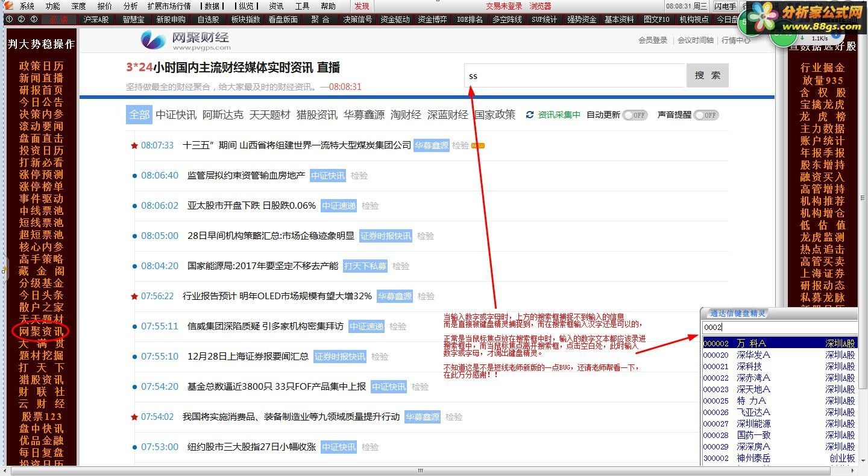Image resolution: width=868 pixels, height=476 pixels.
Task: Click the 图文F10 toolbar button
Action: tap(656, 19)
